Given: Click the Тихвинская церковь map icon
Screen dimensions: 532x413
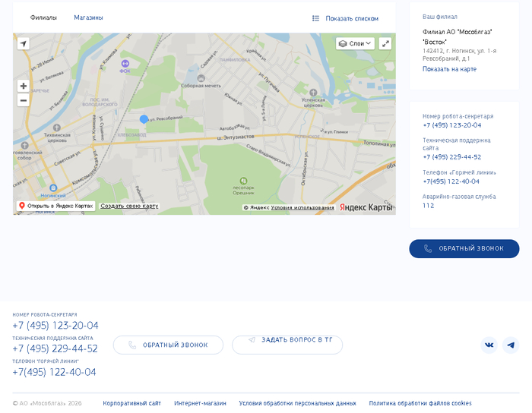Looking at the screenshot, I should pos(57,128).
